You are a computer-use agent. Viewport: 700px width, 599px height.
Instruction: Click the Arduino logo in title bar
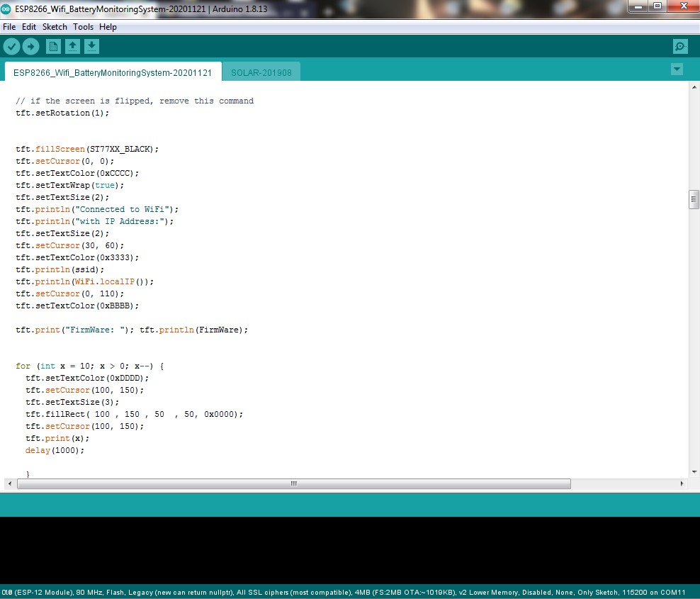6,9
